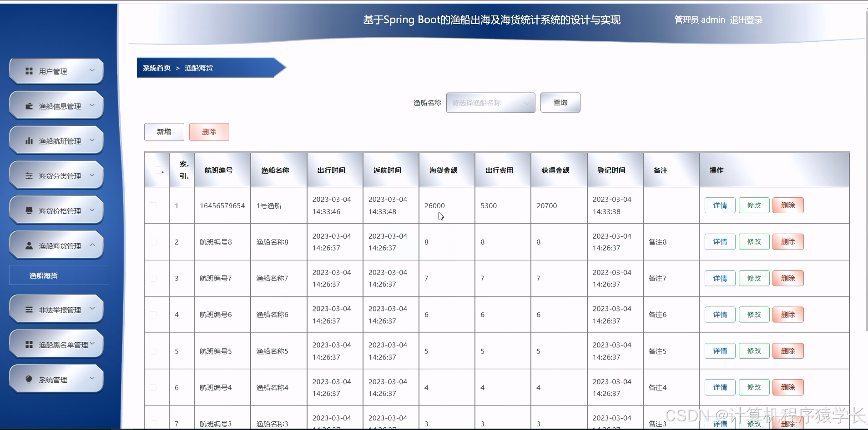Select the 渔船海货 submenu item
Image resolution: width=868 pixels, height=430 pixels.
44,275
